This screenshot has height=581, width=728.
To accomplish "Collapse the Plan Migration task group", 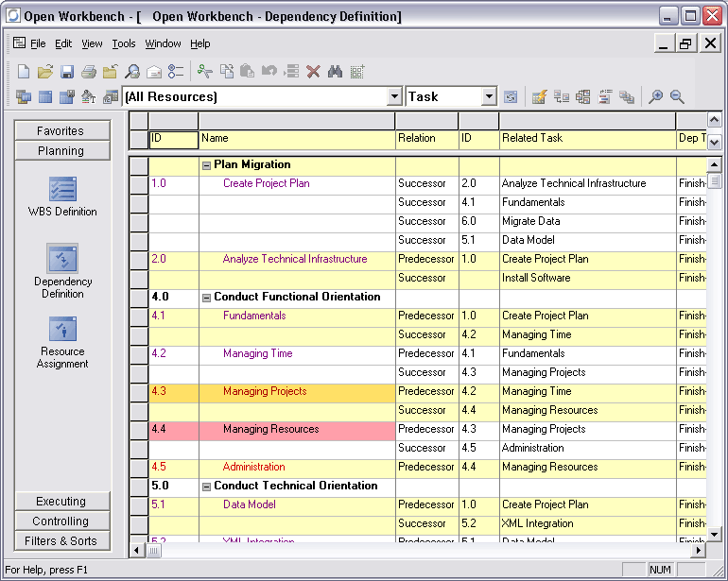I will (x=206, y=164).
